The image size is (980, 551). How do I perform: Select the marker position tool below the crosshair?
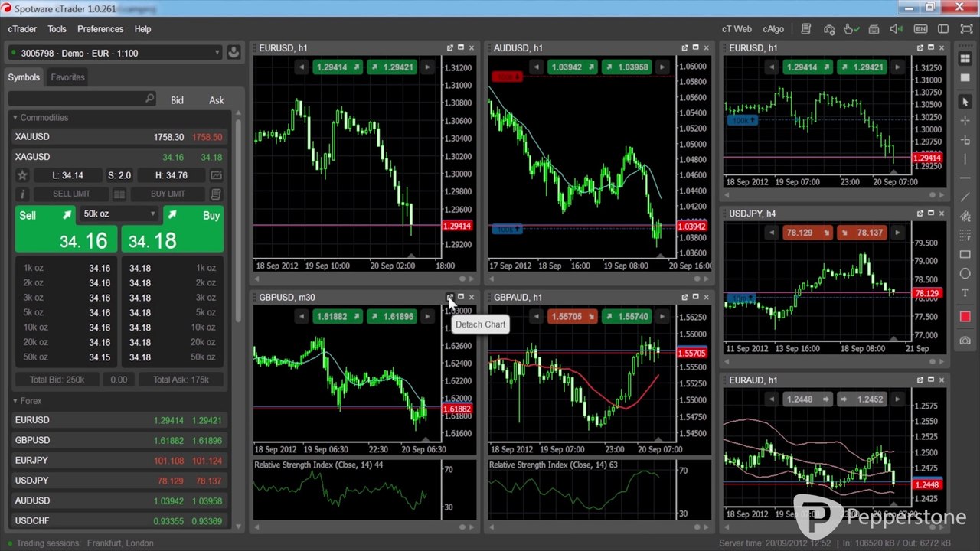pos(965,140)
